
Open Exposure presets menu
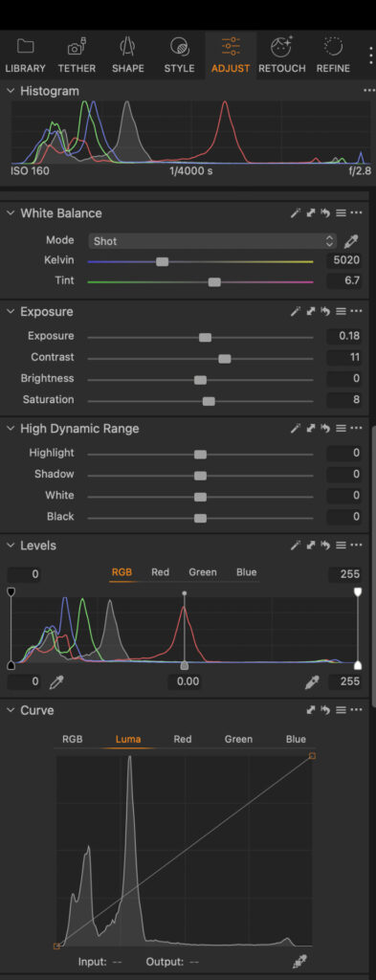click(x=341, y=311)
